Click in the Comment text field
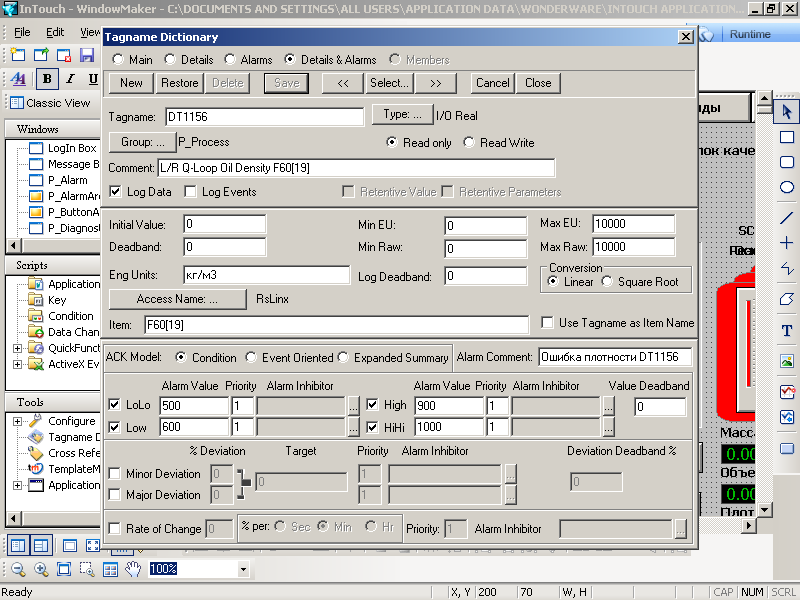 point(355,168)
